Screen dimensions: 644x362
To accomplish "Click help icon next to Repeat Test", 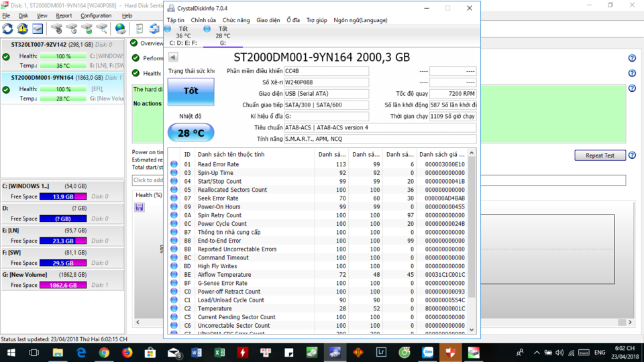I will click(632, 155).
